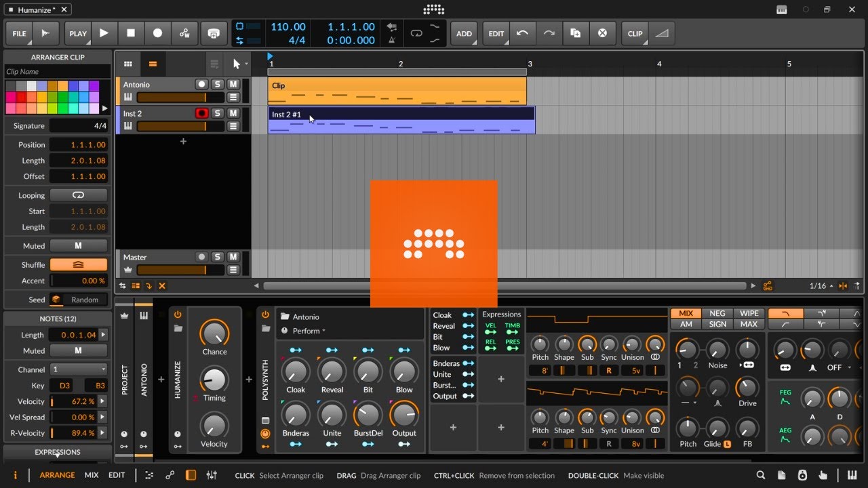Select the pointer tool in arranger
This screenshot has height=488, width=868.
pyautogui.click(x=237, y=64)
